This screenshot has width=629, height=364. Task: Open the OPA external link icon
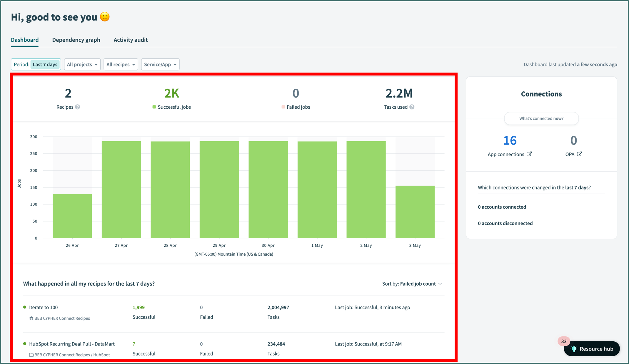pyautogui.click(x=579, y=154)
